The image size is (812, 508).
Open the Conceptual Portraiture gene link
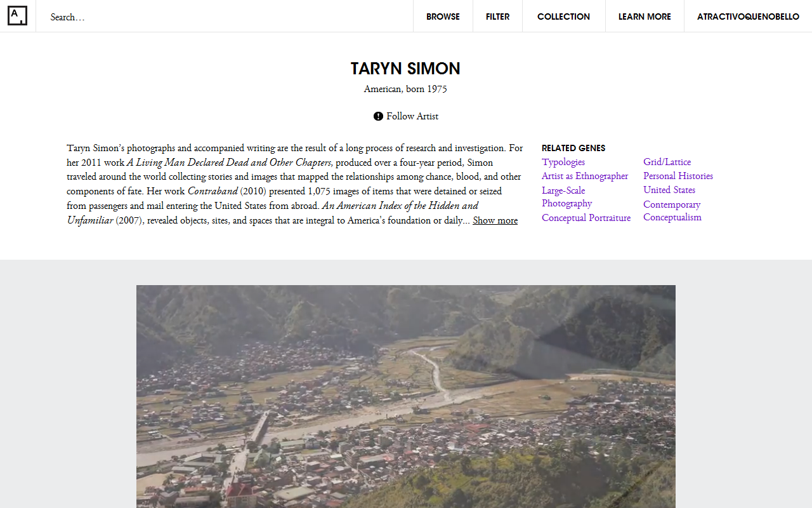point(586,218)
